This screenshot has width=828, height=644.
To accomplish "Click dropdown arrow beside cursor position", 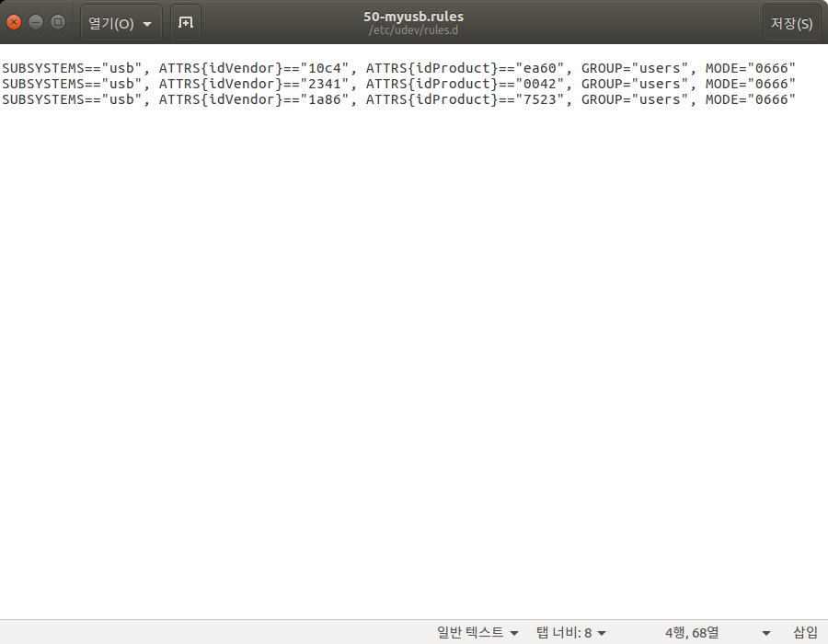I will (x=766, y=633).
